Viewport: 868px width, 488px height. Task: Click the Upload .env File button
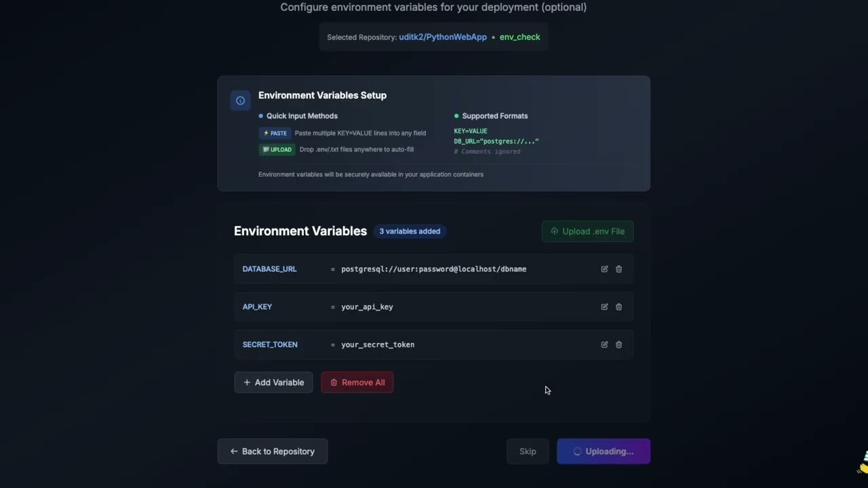(x=587, y=231)
